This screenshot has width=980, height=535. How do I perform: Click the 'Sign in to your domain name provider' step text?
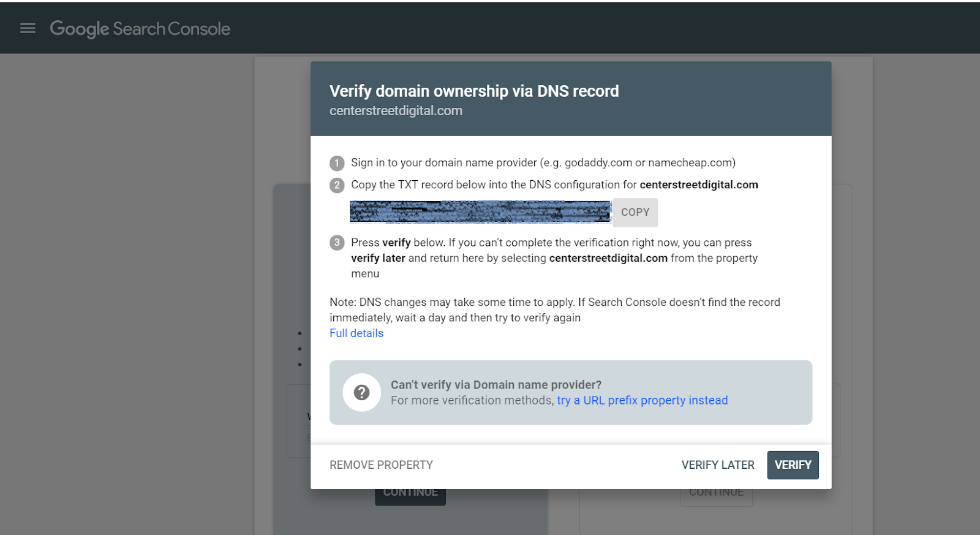click(x=543, y=162)
